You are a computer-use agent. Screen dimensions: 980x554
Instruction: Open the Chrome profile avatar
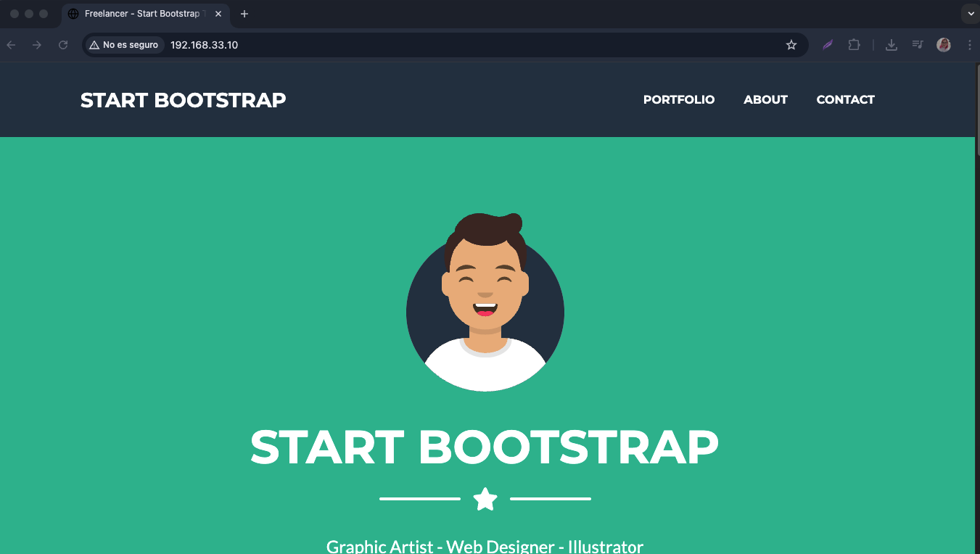(x=944, y=45)
